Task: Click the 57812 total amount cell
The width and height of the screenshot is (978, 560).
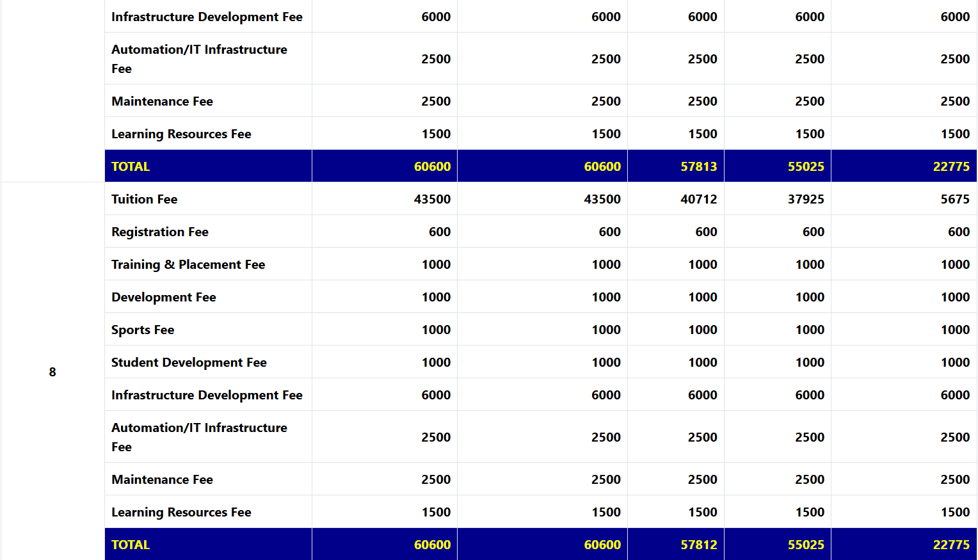Action: click(698, 545)
